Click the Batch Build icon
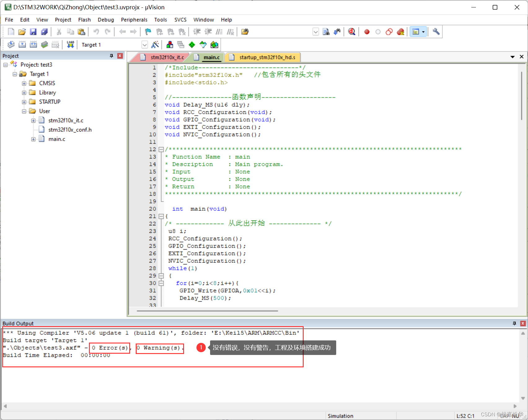 pyautogui.click(x=44, y=45)
